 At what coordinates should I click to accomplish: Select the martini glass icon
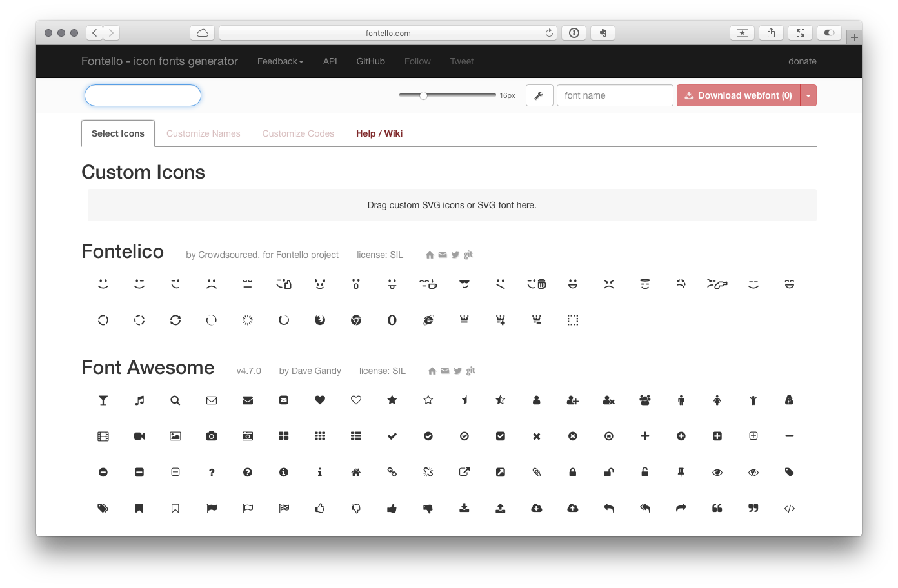103,400
